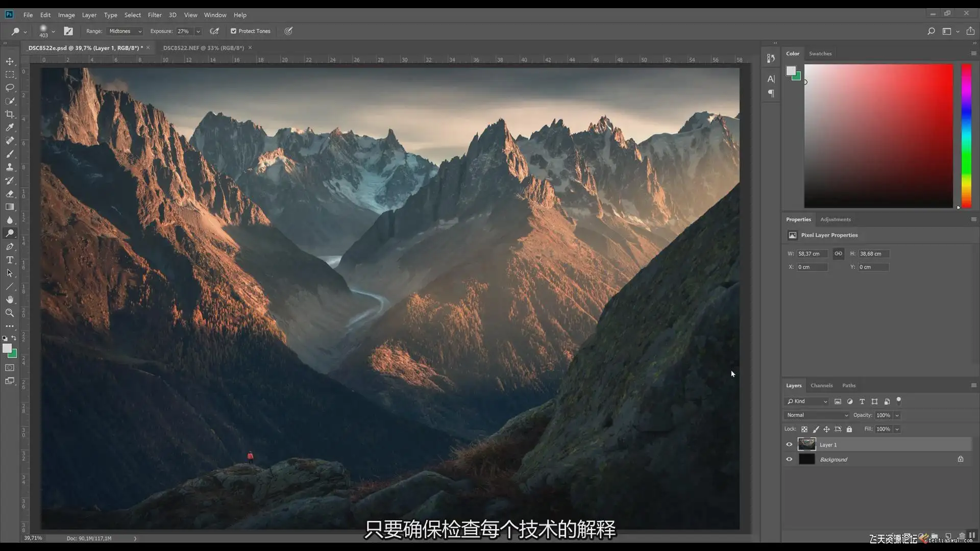Toggle the Protect Tones checkbox
Image resolution: width=980 pixels, height=551 pixels.
[233, 31]
